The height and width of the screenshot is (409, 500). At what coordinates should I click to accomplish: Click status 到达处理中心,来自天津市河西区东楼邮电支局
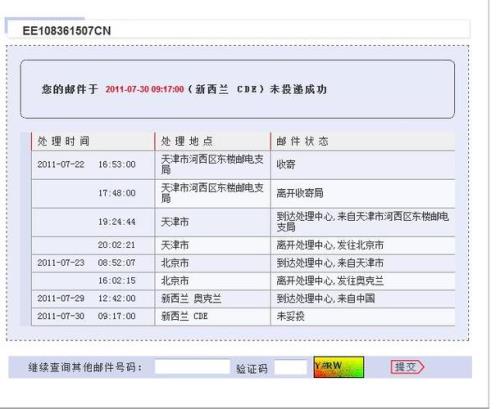tap(363, 222)
